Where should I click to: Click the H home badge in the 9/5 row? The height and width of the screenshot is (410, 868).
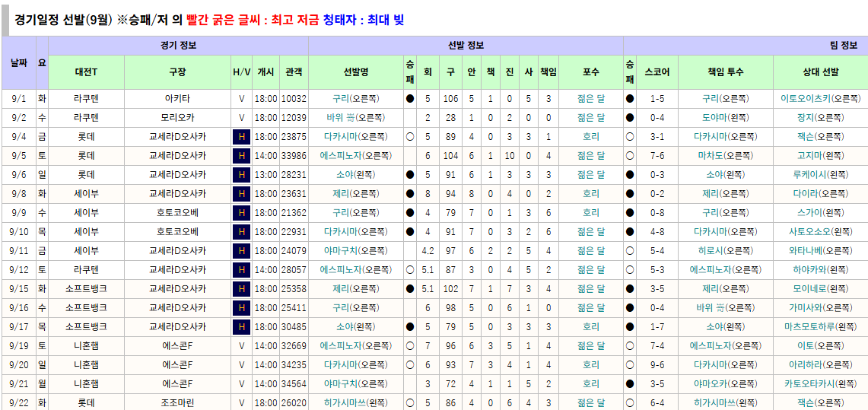(x=241, y=156)
